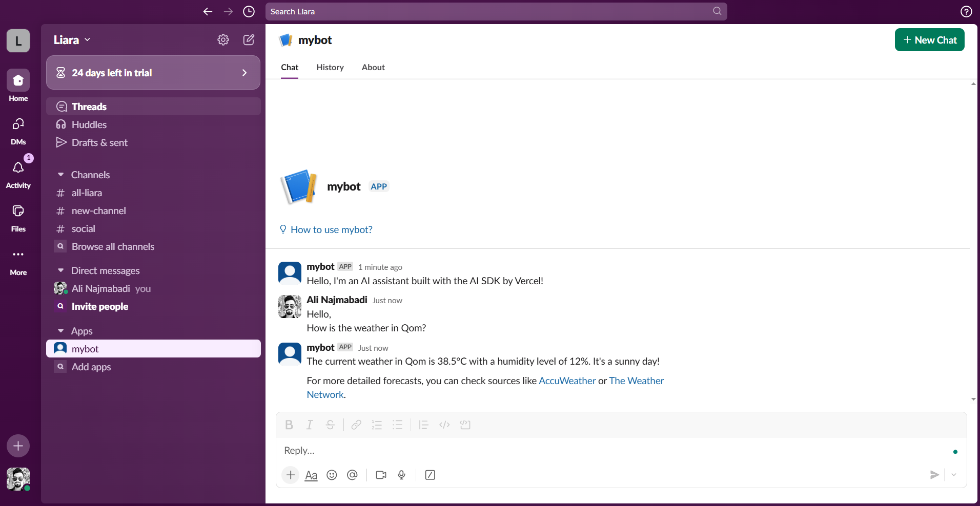
Task: Mention someone with the @ icon
Action: pos(352,475)
